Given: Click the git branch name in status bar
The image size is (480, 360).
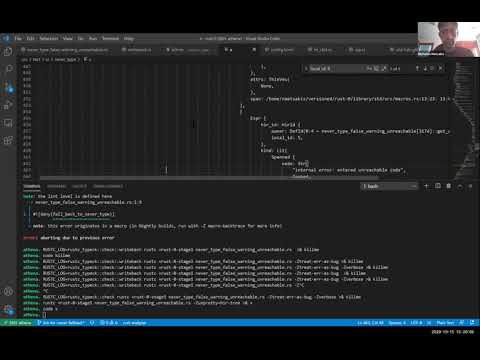Looking at the screenshot, I should (x=61, y=323).
